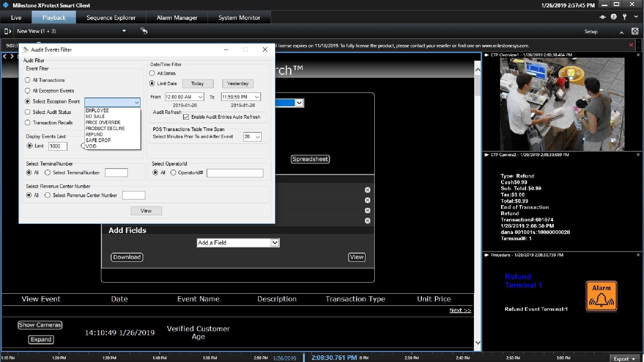Open the New View selector dropdown
This screenshot has width=644, height=362.
tap(124, 31)
